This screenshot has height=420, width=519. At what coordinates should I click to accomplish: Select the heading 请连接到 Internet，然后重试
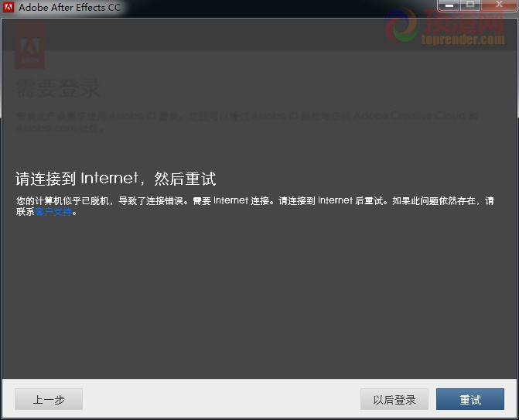pyautogui.click(x=115, y=179)
